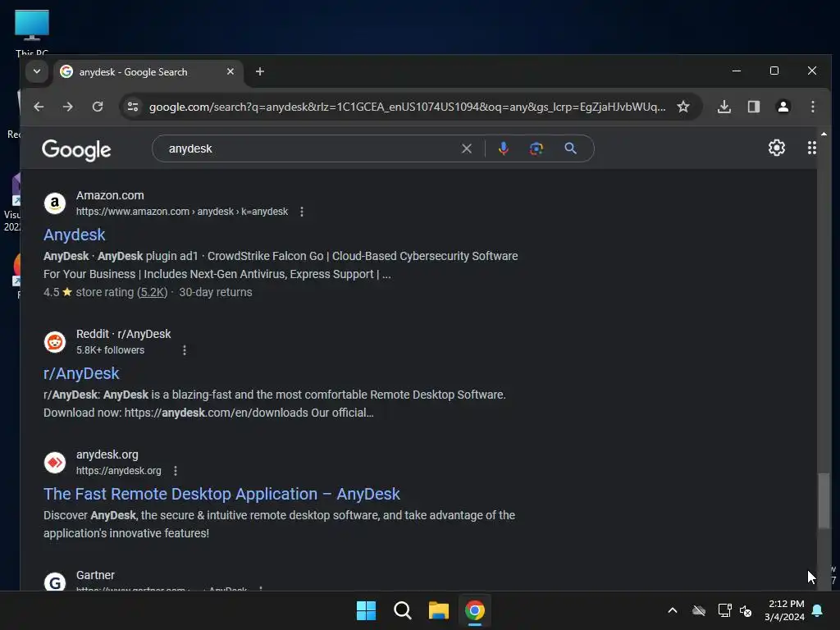The height and width of the screenshot is (630, 840).
Task: Click scrollbar up arrow
Action: click(824, 134)
